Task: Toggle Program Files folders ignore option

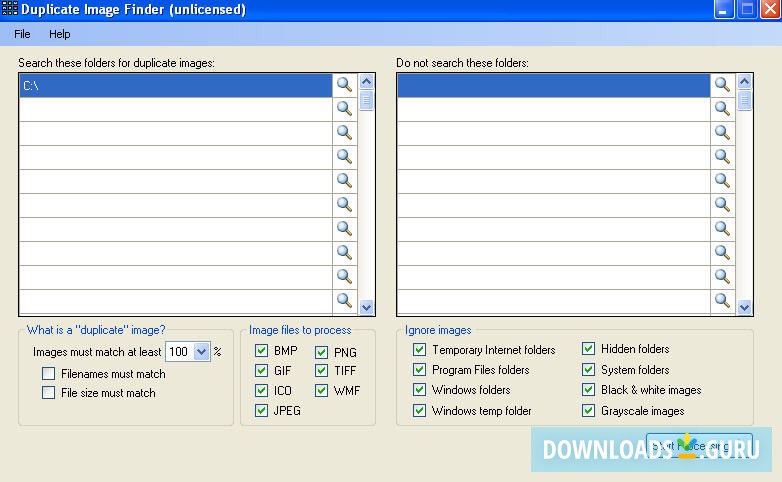Action: coord(419,369)
